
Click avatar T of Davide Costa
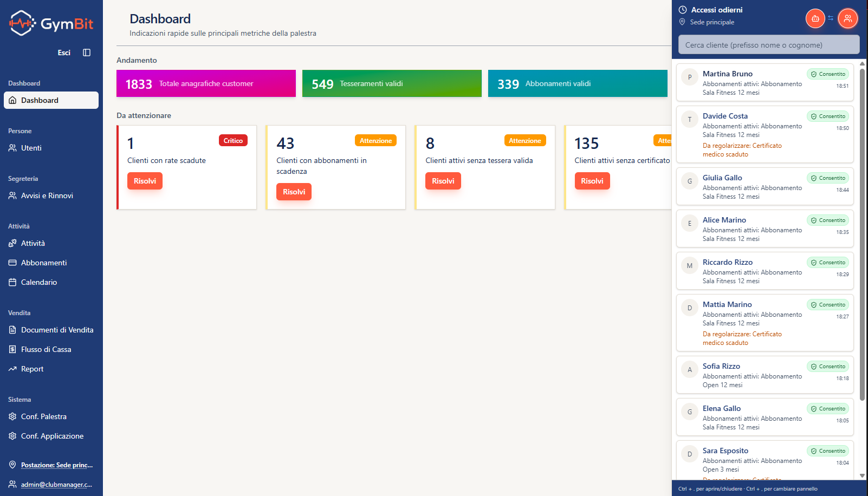690,120
